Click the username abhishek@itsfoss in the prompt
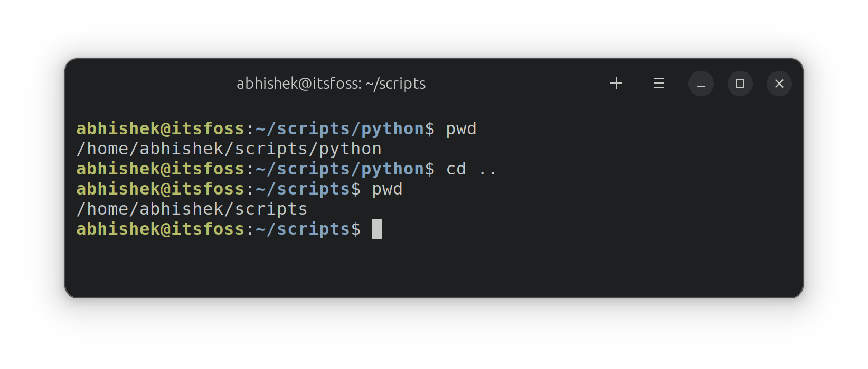Screen dimensions: 868x369 point(158,128)
